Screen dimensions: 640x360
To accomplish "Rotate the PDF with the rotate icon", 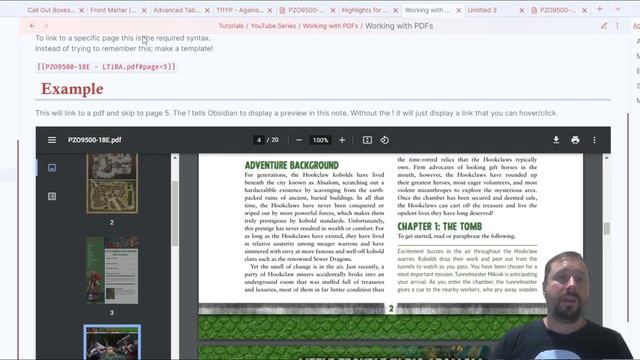I will 384,140.
